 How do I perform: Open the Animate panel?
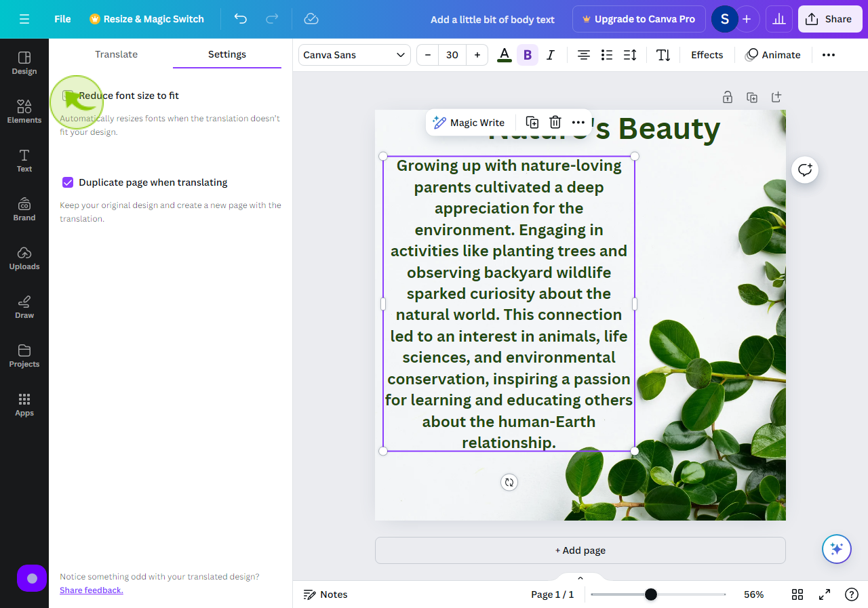[x=773, y=55]
